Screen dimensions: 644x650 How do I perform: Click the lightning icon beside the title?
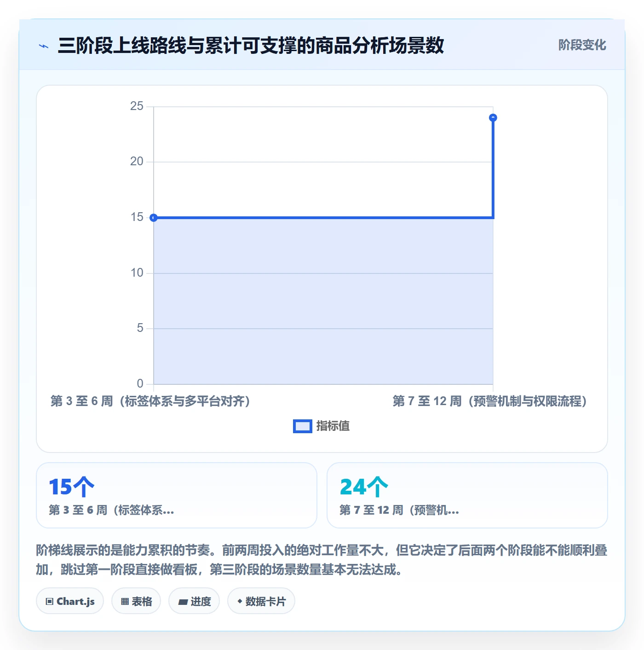[44, 46]
